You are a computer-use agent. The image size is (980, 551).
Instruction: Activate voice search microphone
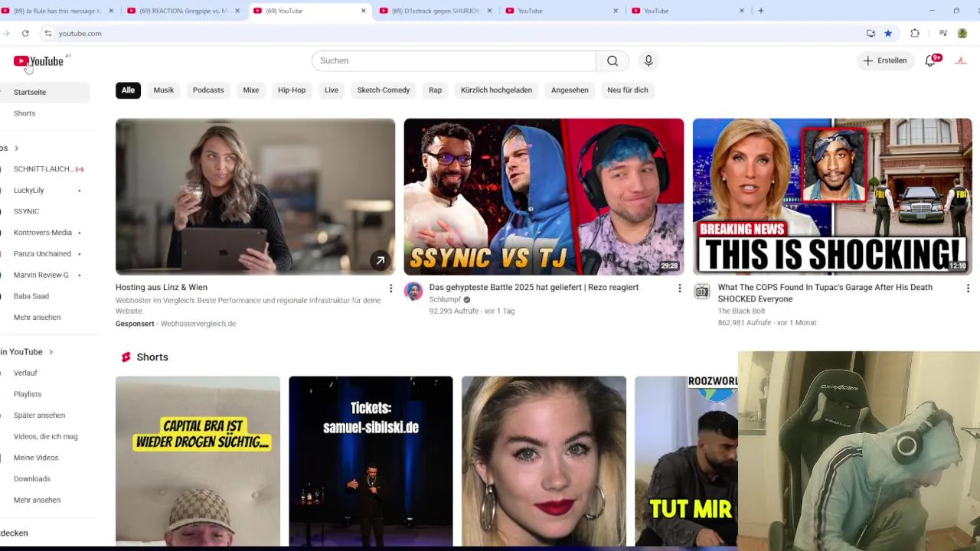[x=648, y=60]
